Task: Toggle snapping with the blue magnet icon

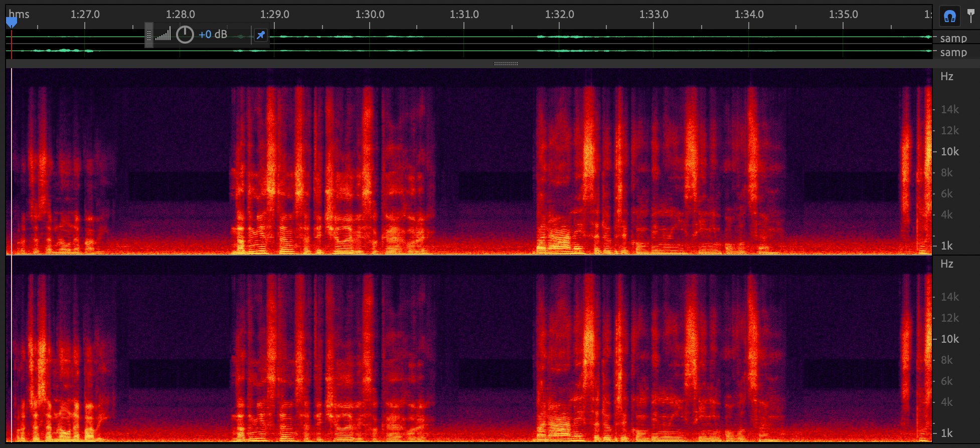Action: tap(949, 17)
